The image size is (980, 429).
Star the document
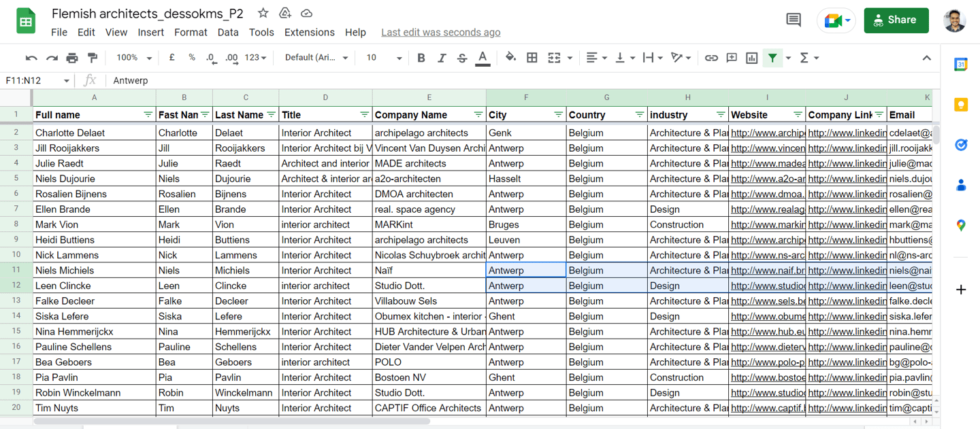[263, 14]
